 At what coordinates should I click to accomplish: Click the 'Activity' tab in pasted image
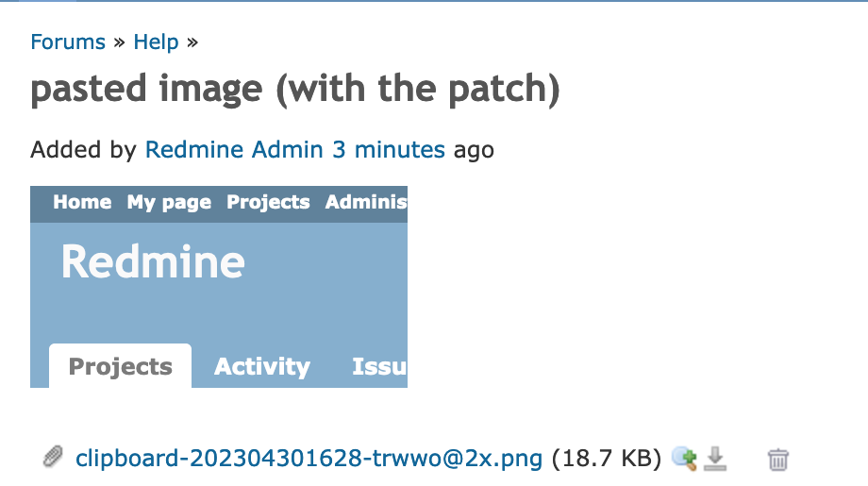coord(262,367)
